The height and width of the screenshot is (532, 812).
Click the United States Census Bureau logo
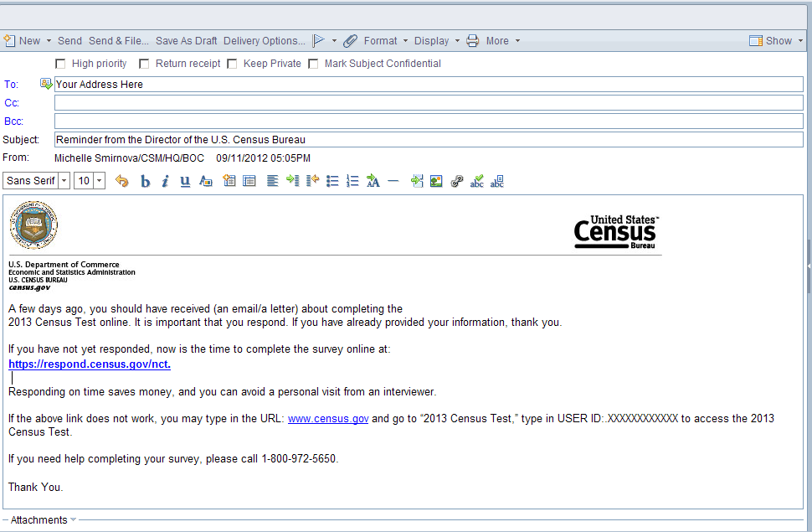coord(616,232)
